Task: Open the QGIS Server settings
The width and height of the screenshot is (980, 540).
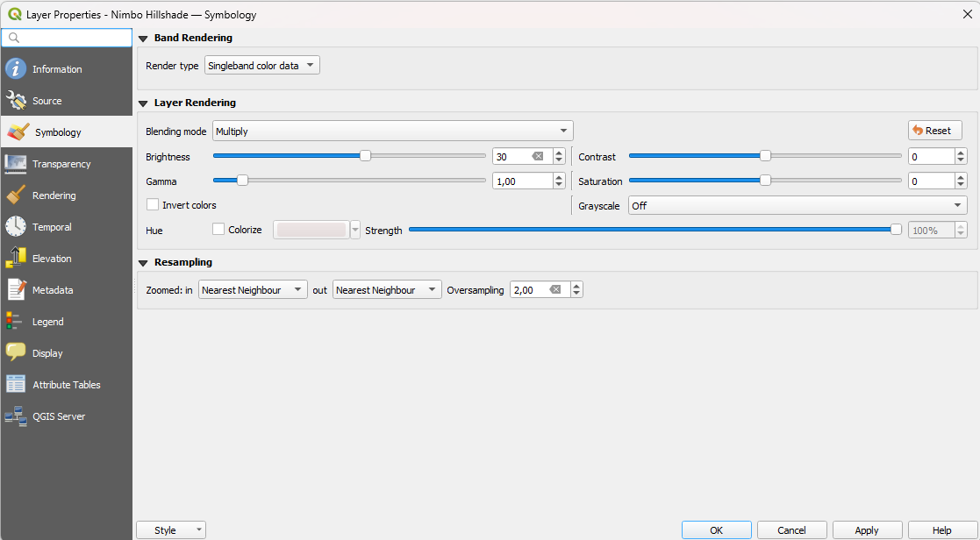Action: click(x=60, y=416)
